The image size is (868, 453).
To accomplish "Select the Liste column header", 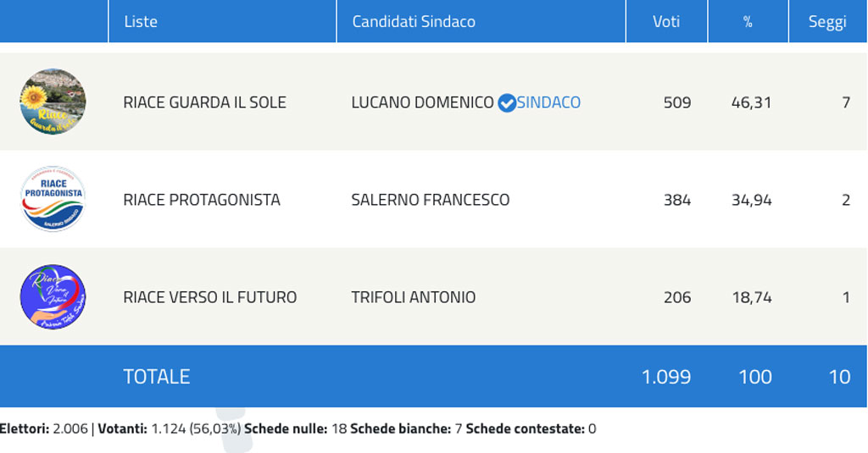I will (141, 22).
